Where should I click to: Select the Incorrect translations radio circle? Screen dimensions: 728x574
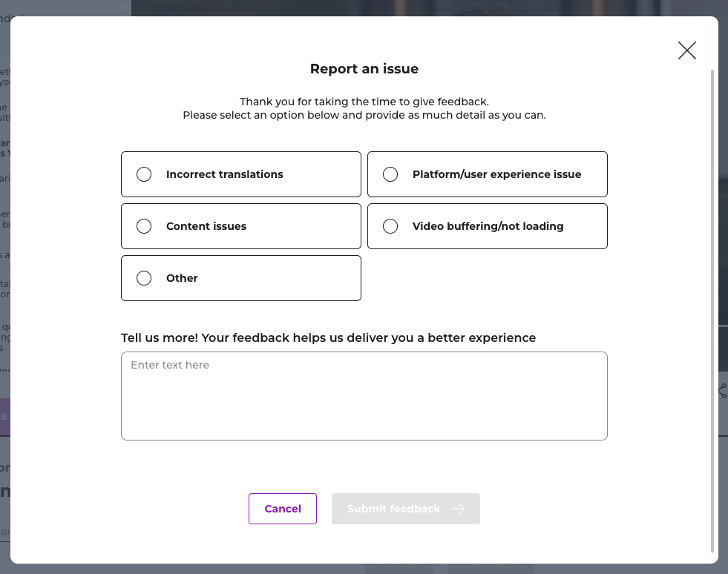tap(144, 174)
